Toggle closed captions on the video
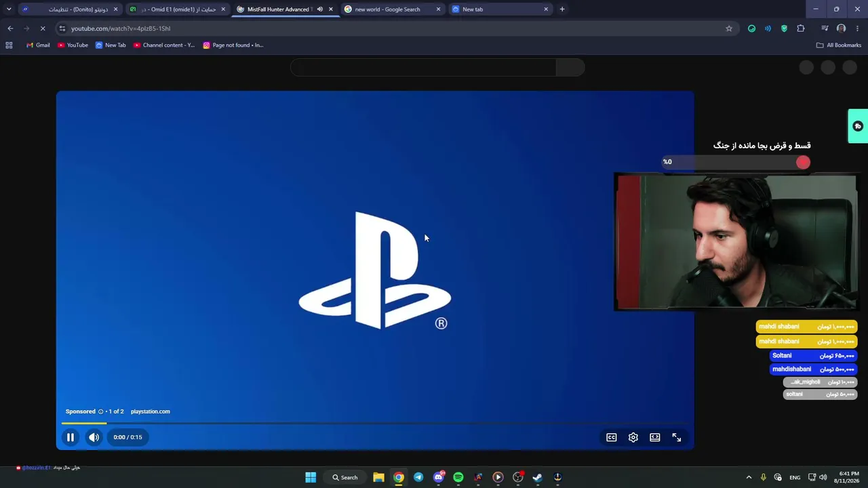The width and height of the screenshot is (868, 488). point(612,438)
